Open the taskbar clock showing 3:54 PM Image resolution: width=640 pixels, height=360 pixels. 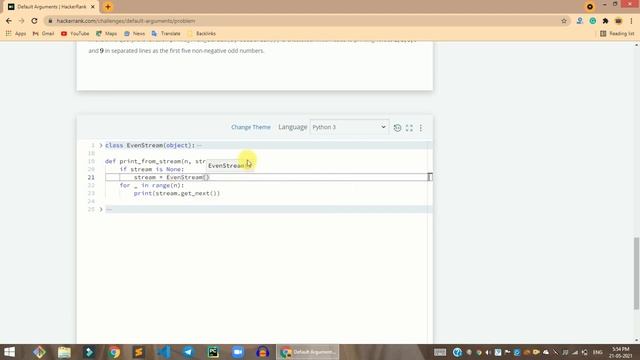click(621, 352)
